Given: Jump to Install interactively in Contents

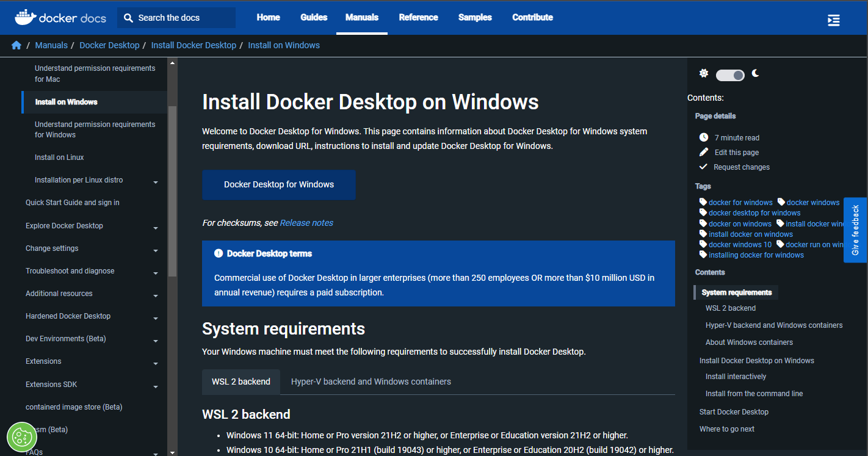Looking at the screenshot, I should (736, 377).
